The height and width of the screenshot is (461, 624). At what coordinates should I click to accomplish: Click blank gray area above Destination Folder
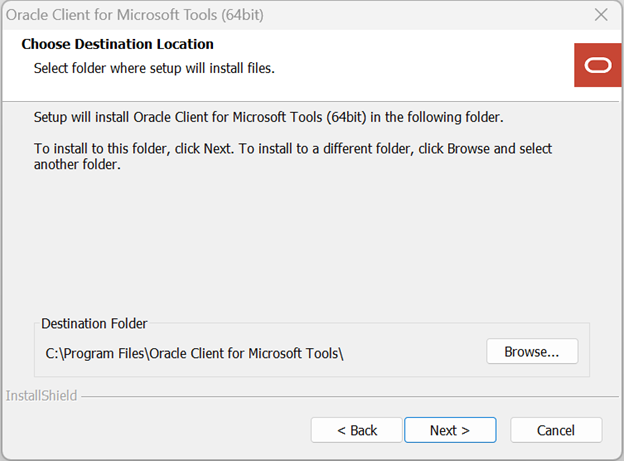click(x=300, y=250)
